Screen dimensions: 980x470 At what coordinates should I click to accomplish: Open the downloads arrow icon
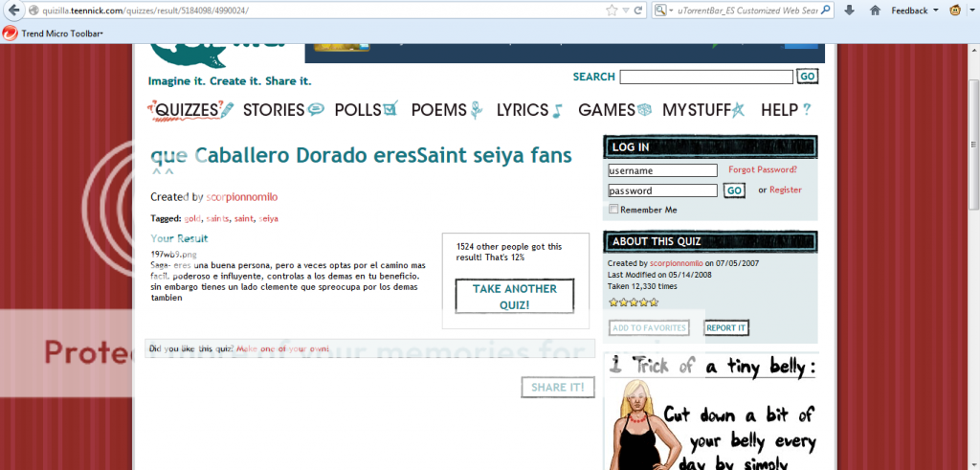click(x=849, y=10)
